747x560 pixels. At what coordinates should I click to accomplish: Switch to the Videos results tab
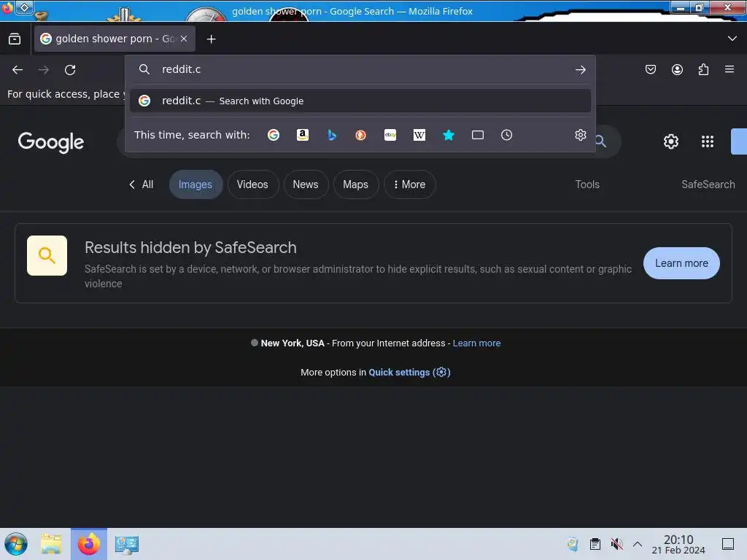(252, 184)
